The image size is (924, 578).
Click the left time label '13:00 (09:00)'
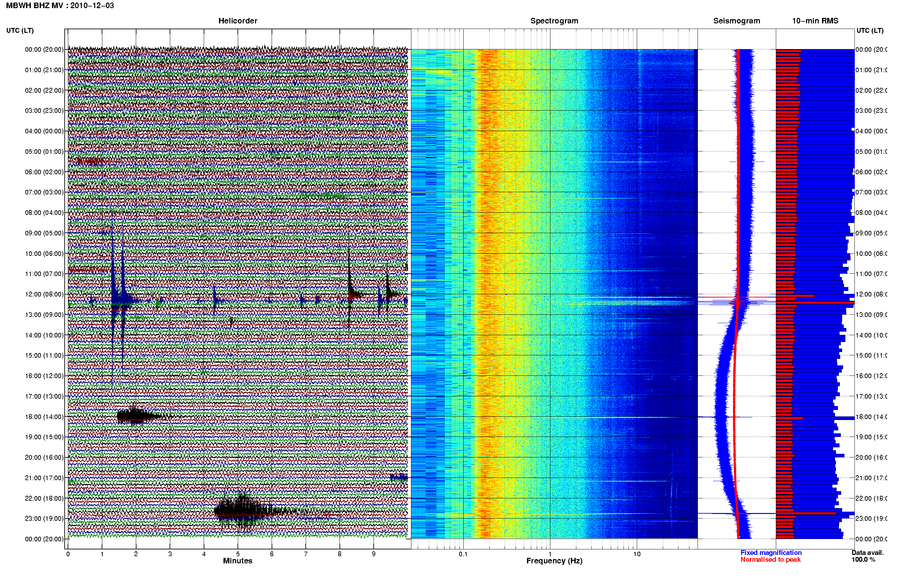tap(44, 315)
